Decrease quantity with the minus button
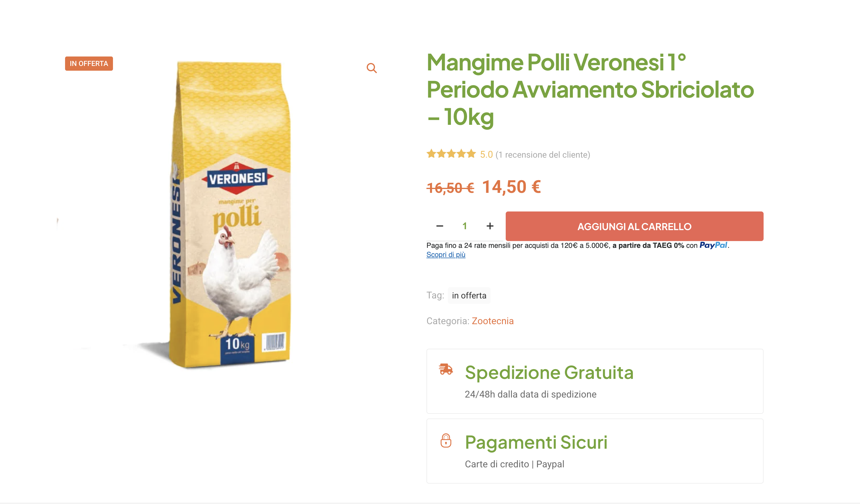 pos(439,226)
